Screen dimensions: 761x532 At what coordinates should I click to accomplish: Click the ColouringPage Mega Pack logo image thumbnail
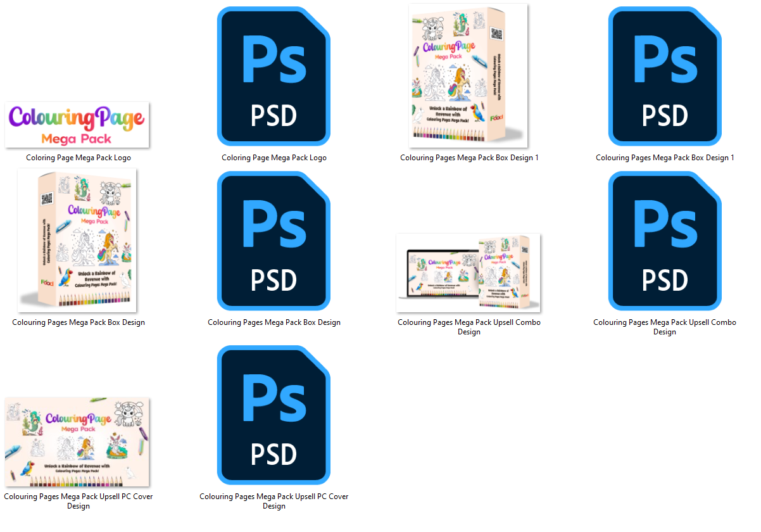click(78, 125)
